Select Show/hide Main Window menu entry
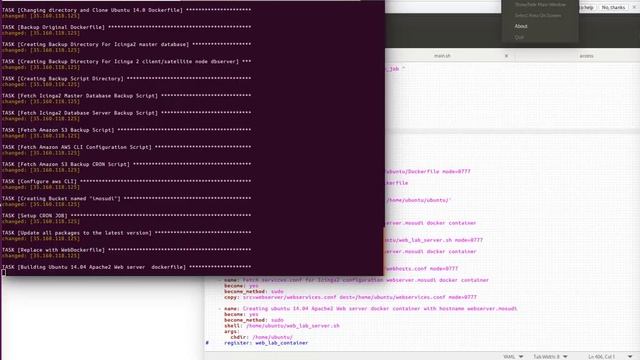The image size is (640, 360). pos(540,4)
